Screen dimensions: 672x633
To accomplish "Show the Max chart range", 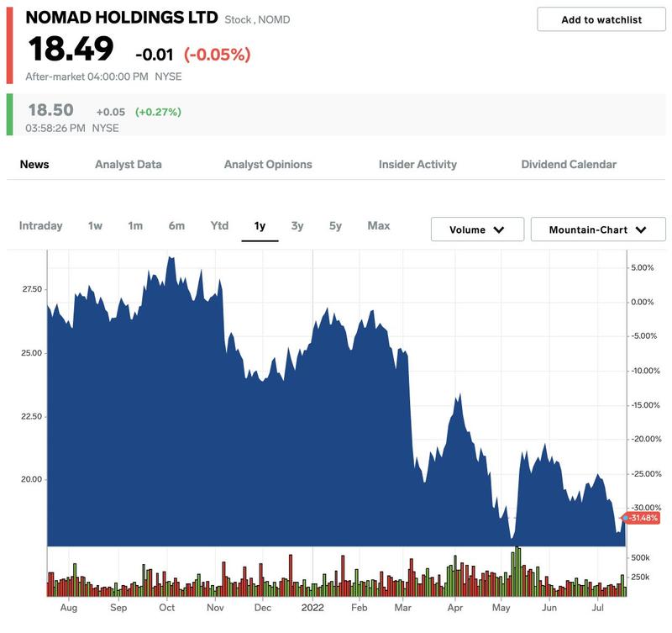I will click(x=379, y=225).
